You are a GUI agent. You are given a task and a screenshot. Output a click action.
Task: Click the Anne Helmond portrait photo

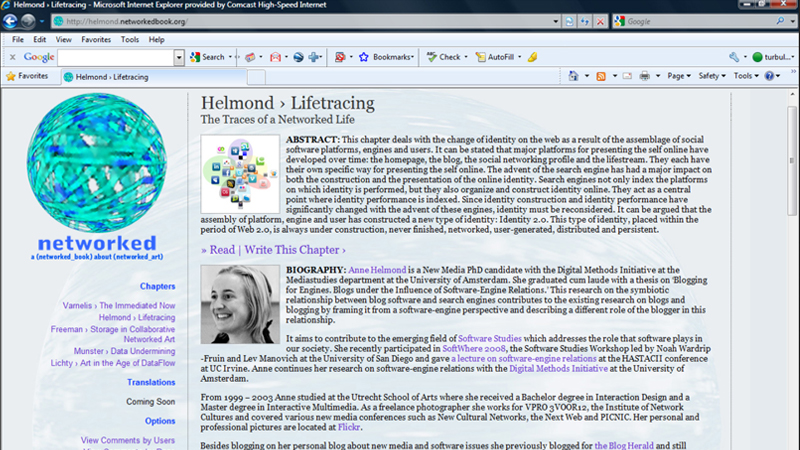(x=240, y=304)
